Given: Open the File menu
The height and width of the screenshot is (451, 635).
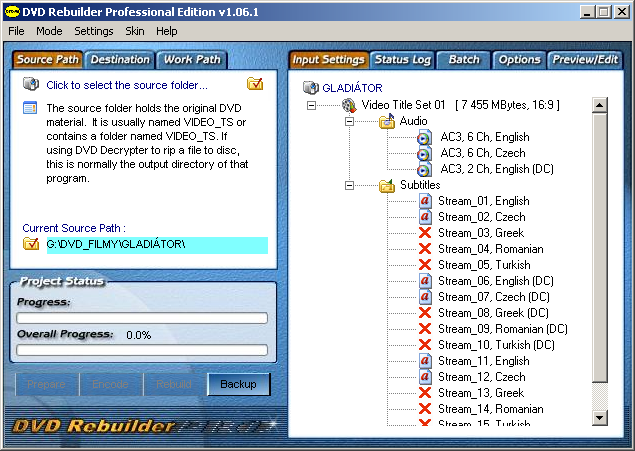Looking at the screenshot, I should pyautogui.click(x=16, y=31).
